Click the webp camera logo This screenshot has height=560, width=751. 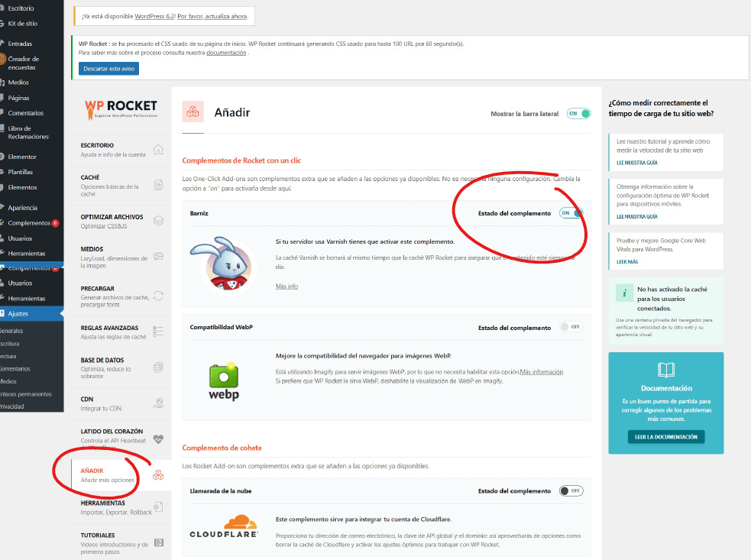[x=224, y=382]
